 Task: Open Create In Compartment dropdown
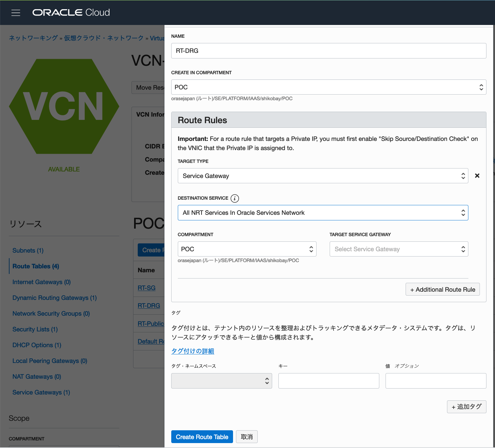click(329, 87)
